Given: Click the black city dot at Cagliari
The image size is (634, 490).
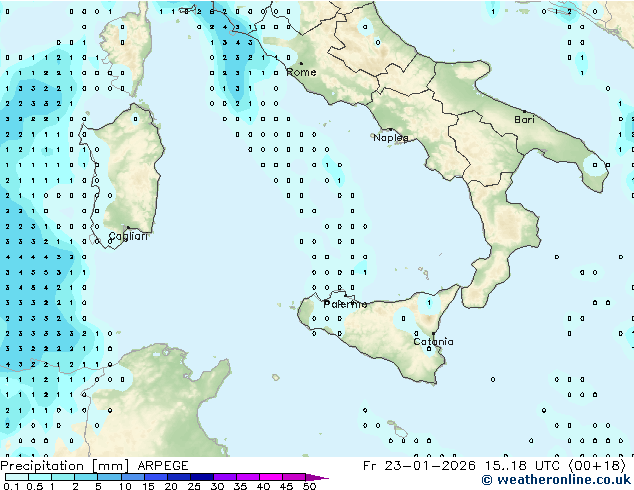Looking at the screenshot, I should tap(128, 228).
